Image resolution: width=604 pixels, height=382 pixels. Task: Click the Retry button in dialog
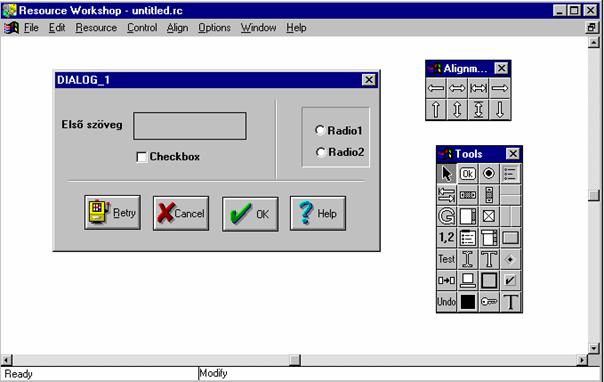pos(112,213)
